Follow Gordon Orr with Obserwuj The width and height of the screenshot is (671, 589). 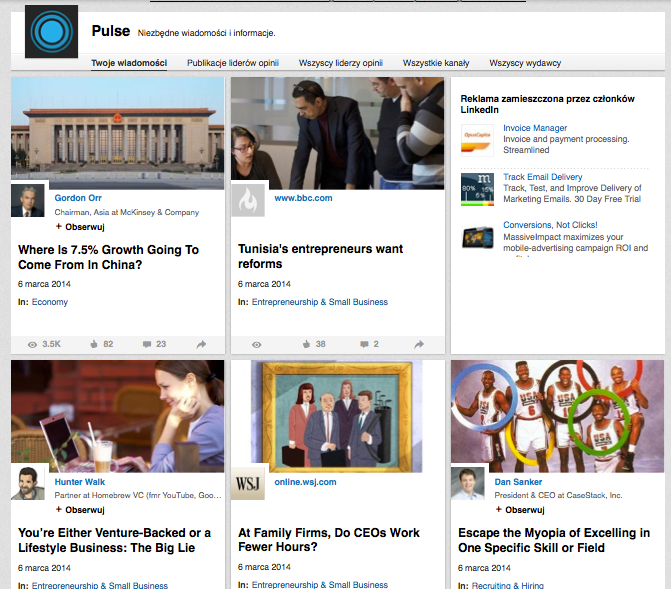click(x=80, y=227)
